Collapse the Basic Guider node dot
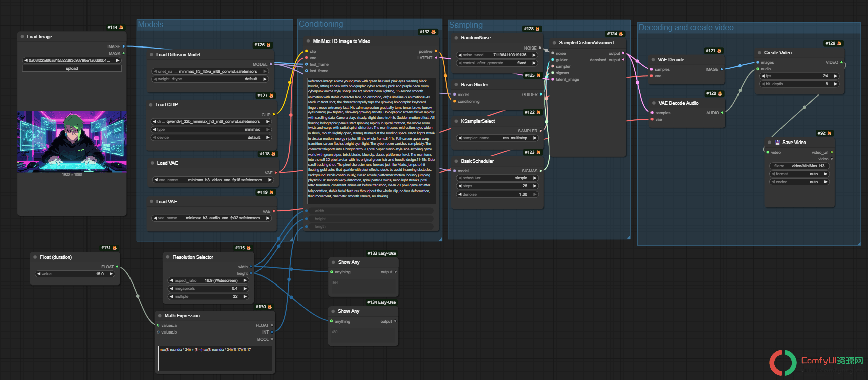The image size is (868, 380). [x=456, y=85]
